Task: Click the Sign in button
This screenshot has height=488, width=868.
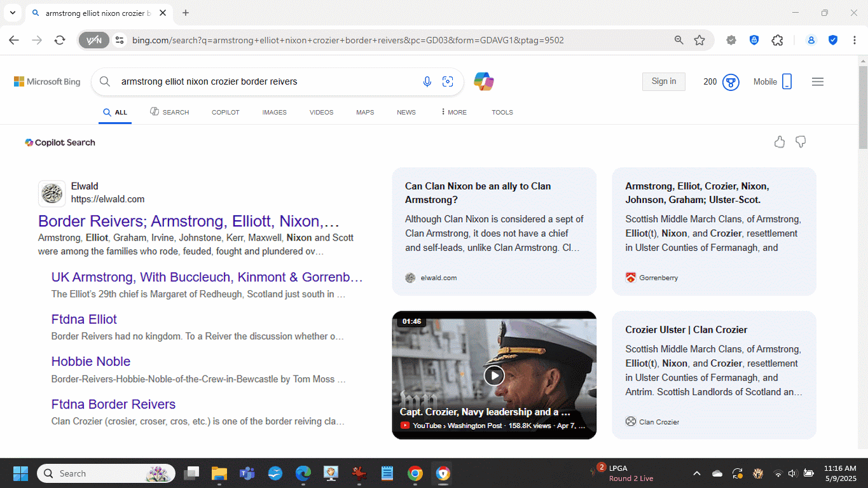Action: pyautogui.click(x=663, y=81)
